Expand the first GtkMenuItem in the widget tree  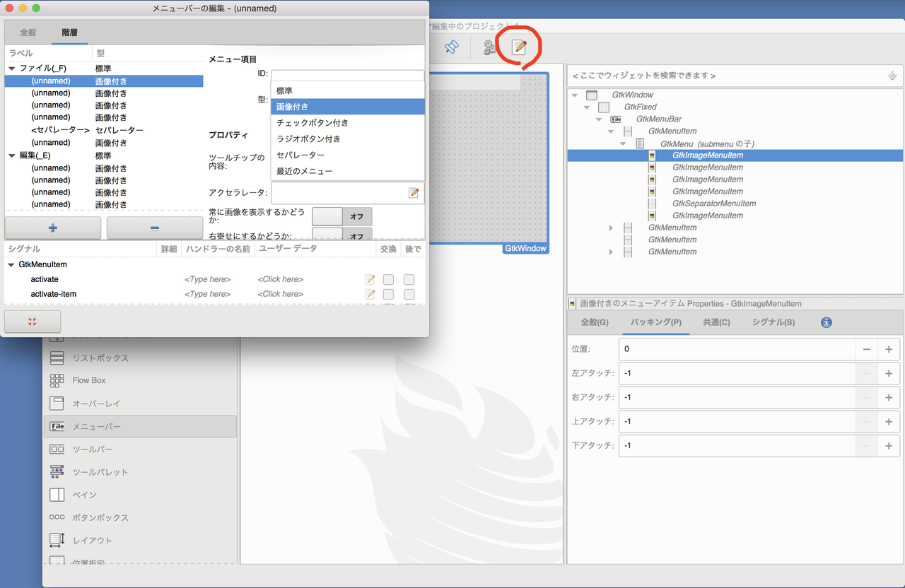tap(611, 228)
